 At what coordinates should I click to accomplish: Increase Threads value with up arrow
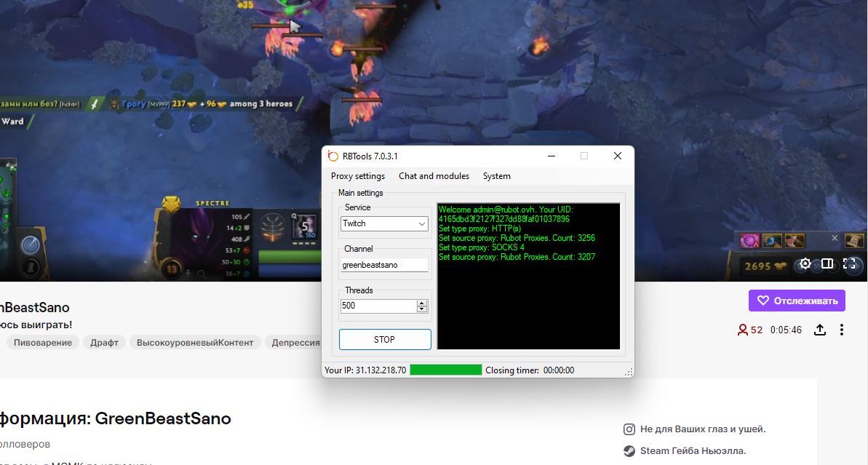422,303
